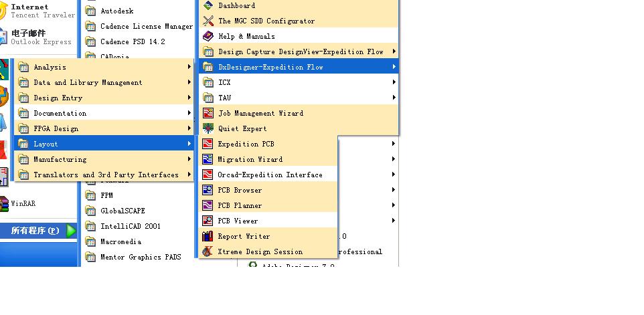The image size is (644, 315).
Task: Open Expedition PCB from Layout submenu
Action: (x=268, y=144)
